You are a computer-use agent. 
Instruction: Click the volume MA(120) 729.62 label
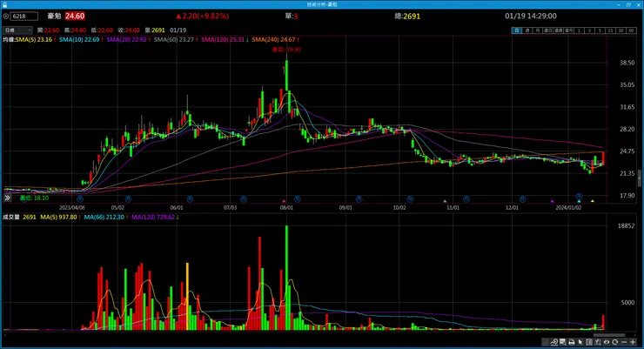tap(153, 218)
